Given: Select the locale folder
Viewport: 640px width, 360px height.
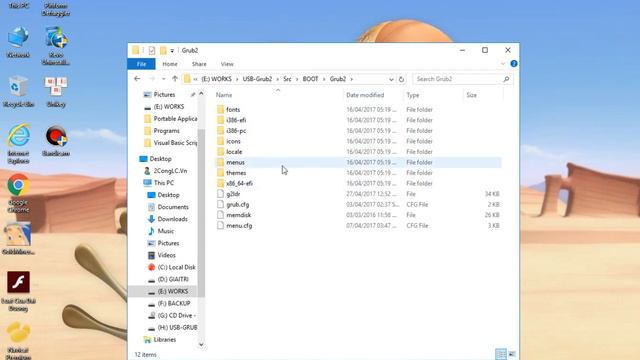Looking at the screenshot, I should coord(234,152).
